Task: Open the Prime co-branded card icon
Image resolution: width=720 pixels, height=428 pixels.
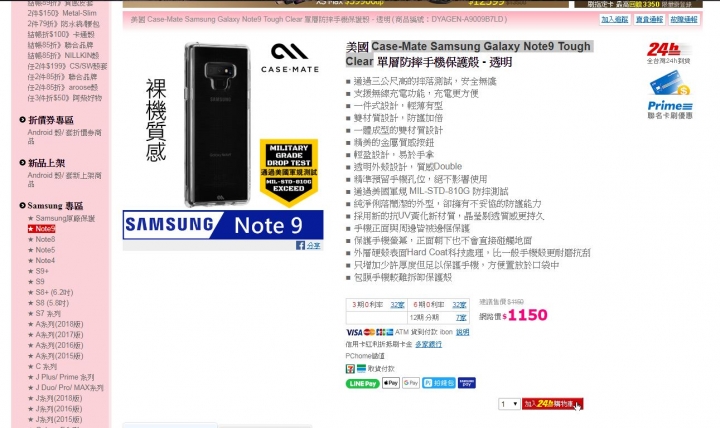Action: point(670,95)
